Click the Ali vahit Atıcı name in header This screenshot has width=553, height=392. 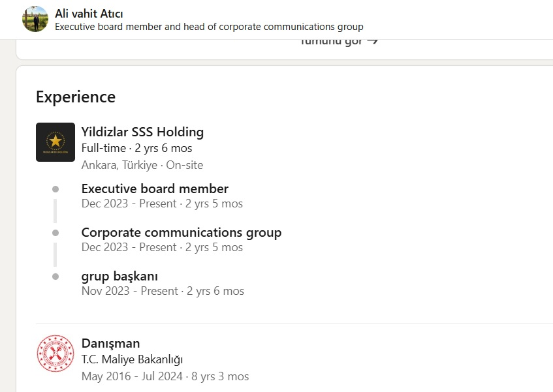pyautogui.click(x=89, y=14)
